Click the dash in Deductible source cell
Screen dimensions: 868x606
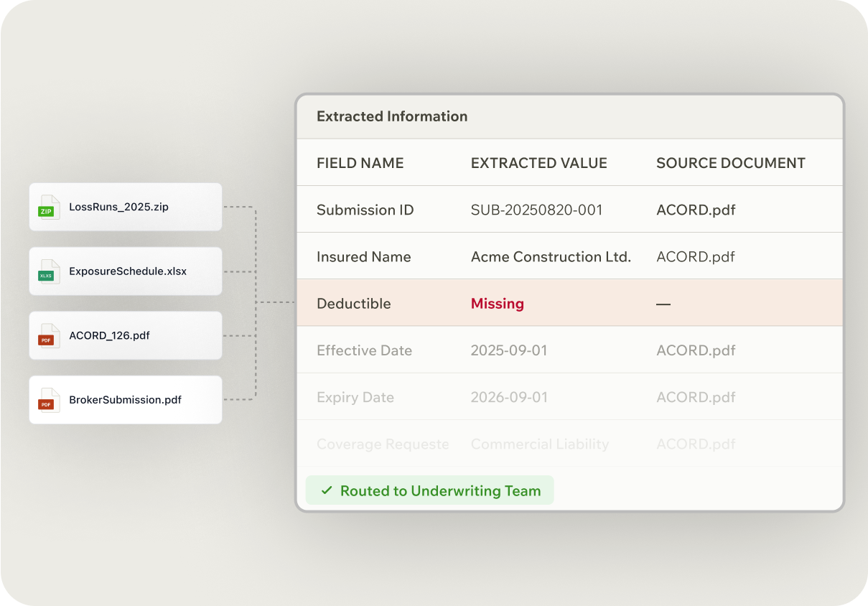(663, 304)
